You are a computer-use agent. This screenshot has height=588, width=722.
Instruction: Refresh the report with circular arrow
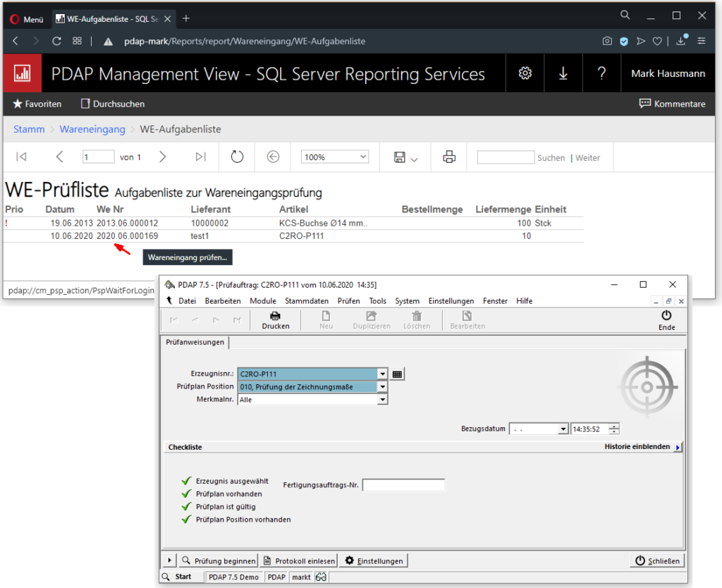237,157
